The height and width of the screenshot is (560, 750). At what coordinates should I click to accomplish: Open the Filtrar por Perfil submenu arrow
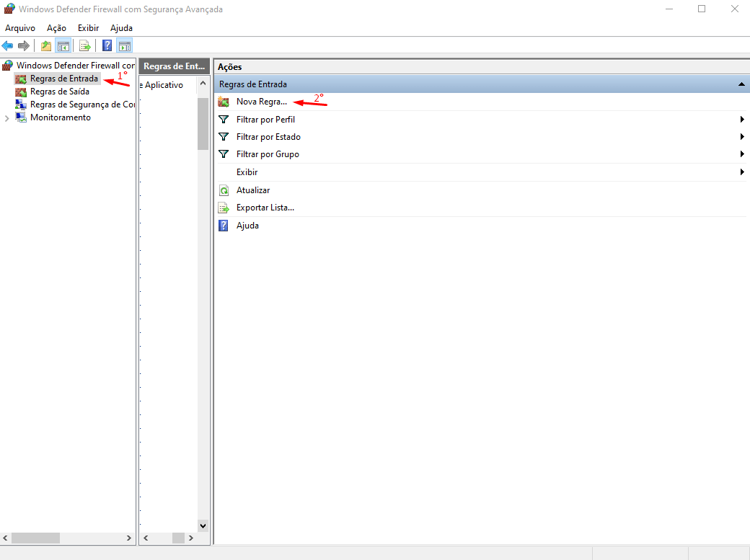click(742, 119)
